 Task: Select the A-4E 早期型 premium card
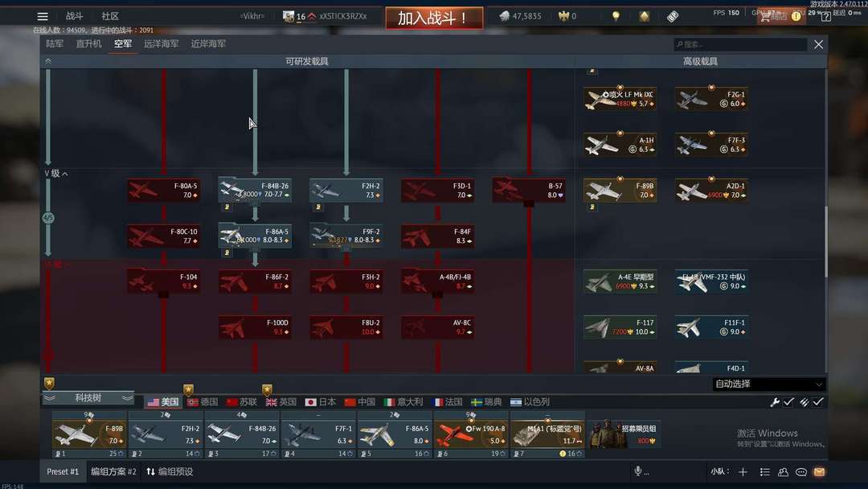(620, 281)
